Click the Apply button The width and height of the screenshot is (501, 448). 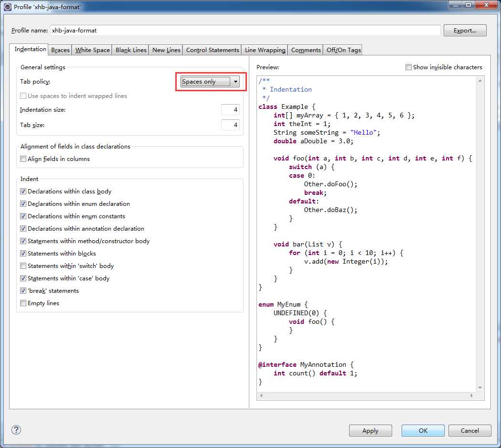point(370,430)
